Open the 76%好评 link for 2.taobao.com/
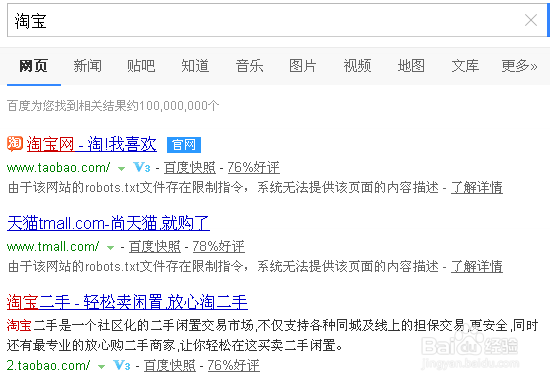This screenshot has height=382, width=550. click(x=234, y=366)
